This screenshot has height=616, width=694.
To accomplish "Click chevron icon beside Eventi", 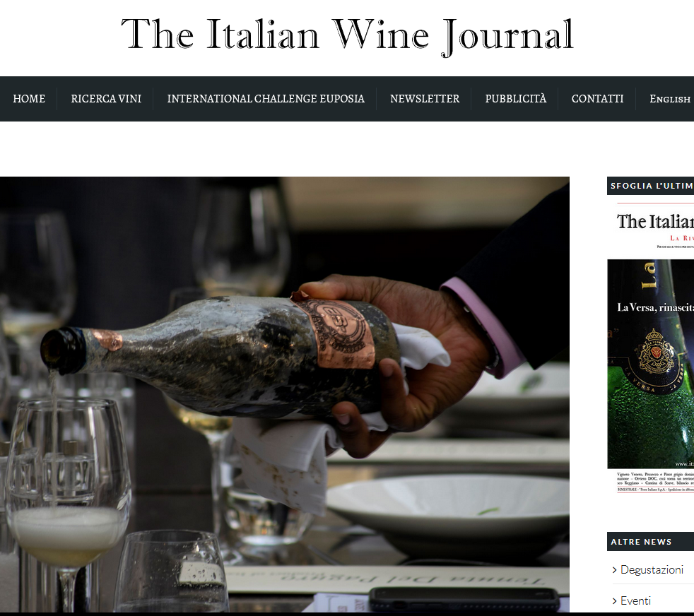I will click(614, 601).
